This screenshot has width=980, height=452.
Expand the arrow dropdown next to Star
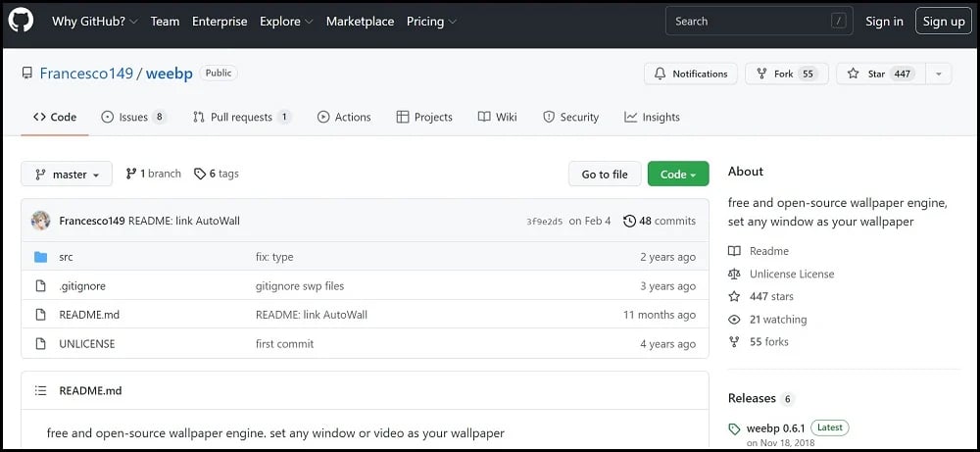938,74
